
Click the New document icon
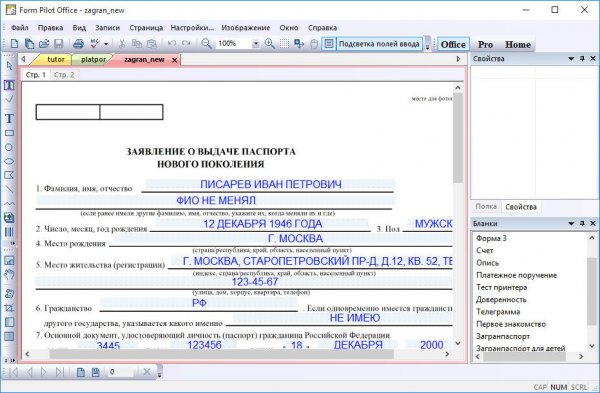[14, 44]
